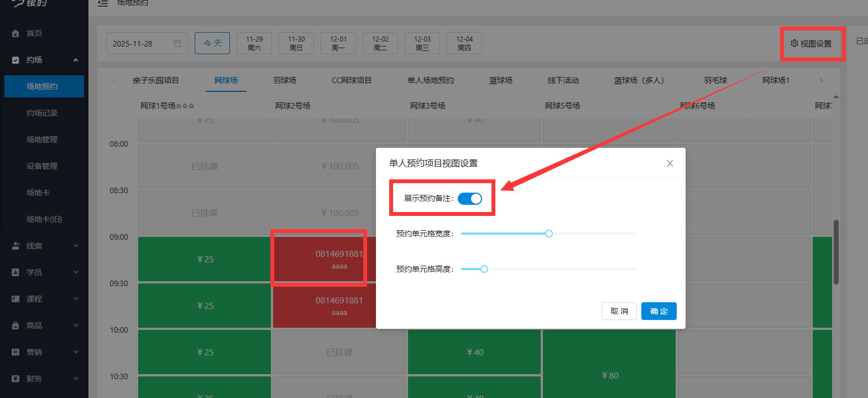Click the date input showing 2025-11-28
Viewport: 868px width, 398px height.
click(147, 43)
